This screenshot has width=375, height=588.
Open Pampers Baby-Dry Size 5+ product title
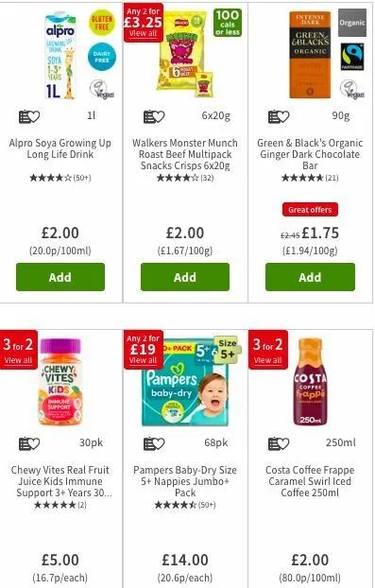(185, 481)
